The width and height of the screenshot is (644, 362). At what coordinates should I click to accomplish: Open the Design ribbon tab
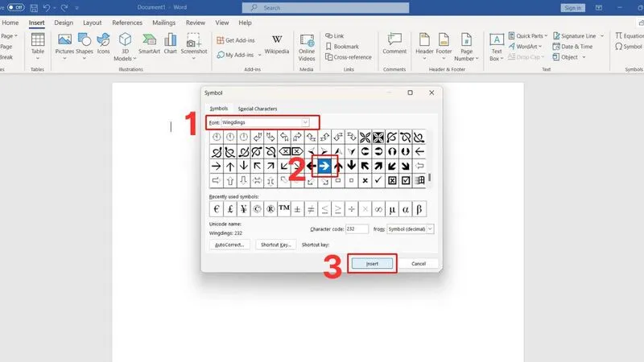[x=64, y=23]
